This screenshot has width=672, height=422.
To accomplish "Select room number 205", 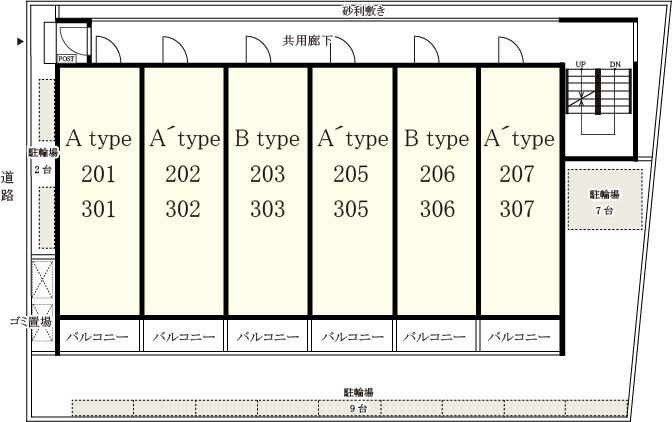I will point(351,174).
